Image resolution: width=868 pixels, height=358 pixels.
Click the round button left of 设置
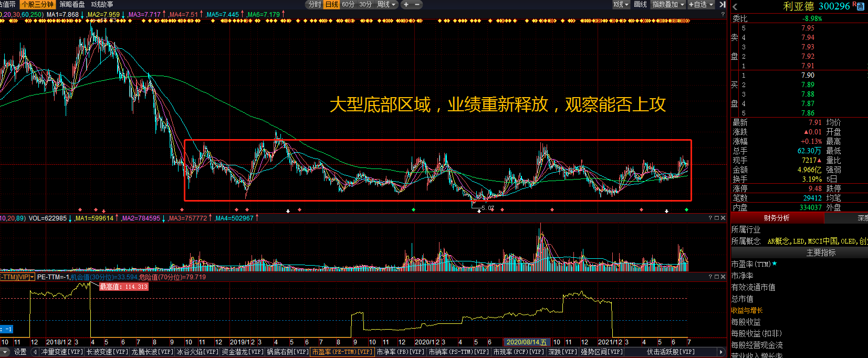click(x=5, y=352)
